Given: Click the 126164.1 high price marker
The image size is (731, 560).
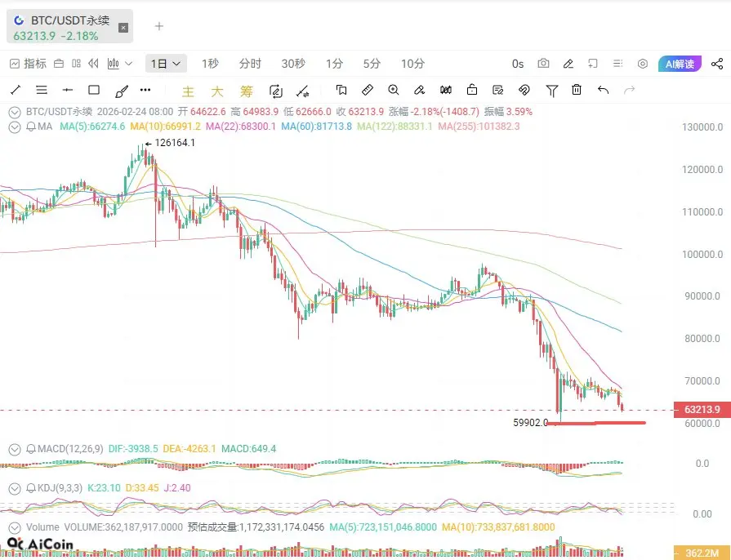Looking at the screenshot, I should point(170,143).
